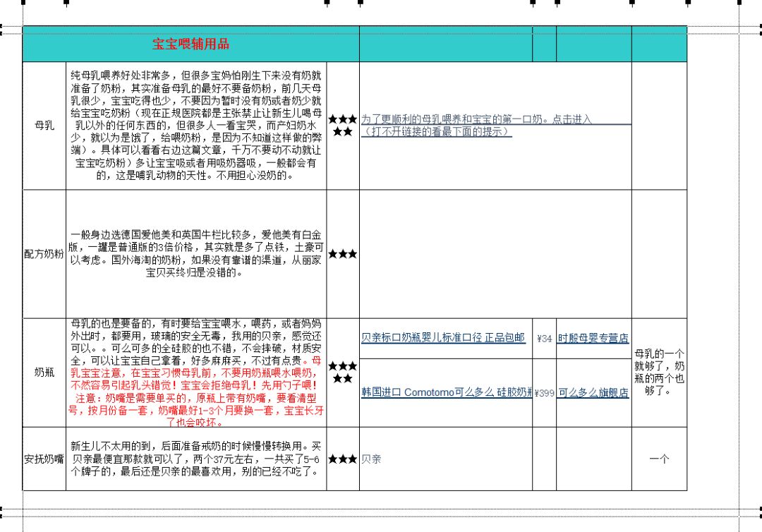
Task: Select the 安抚奶嘴 row label cell
Action: click(44, 459)
